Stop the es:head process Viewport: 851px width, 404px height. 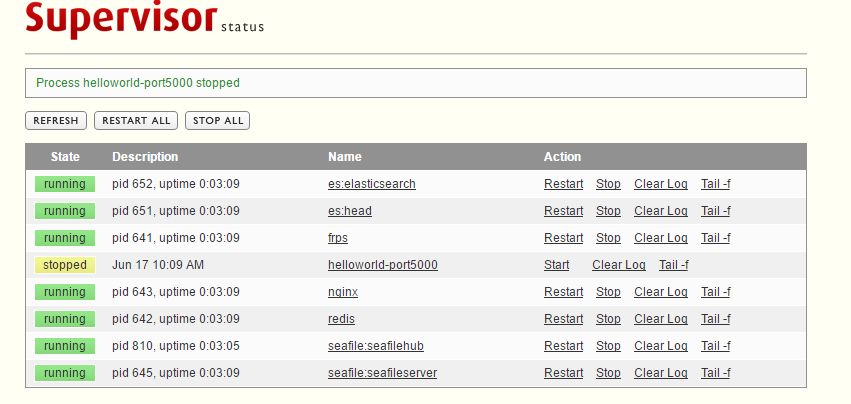608,211
